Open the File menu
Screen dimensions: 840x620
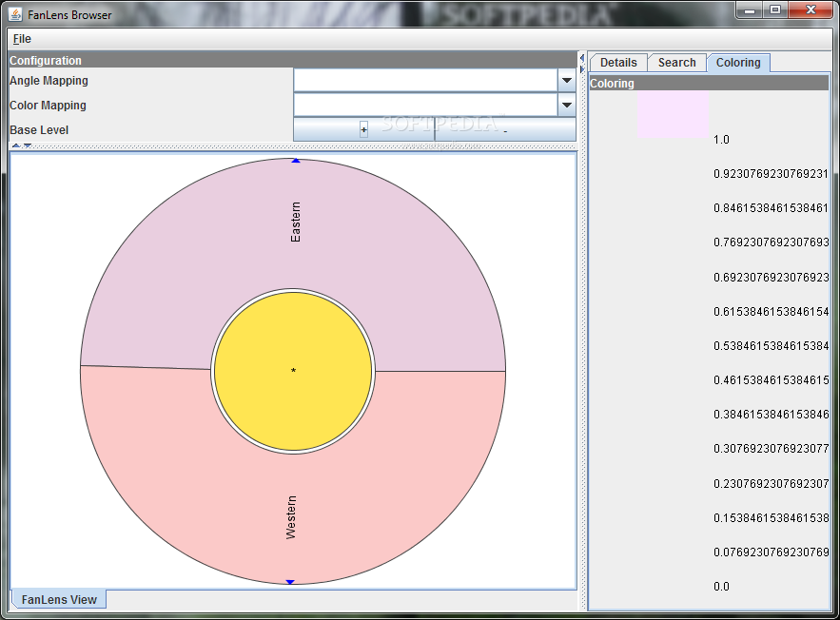point(22,39)
